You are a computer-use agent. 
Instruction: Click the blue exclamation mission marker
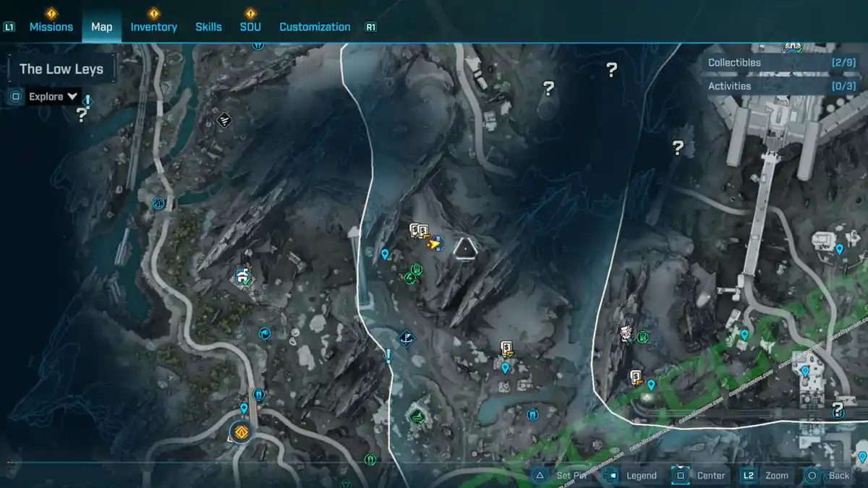click(388, 356)
